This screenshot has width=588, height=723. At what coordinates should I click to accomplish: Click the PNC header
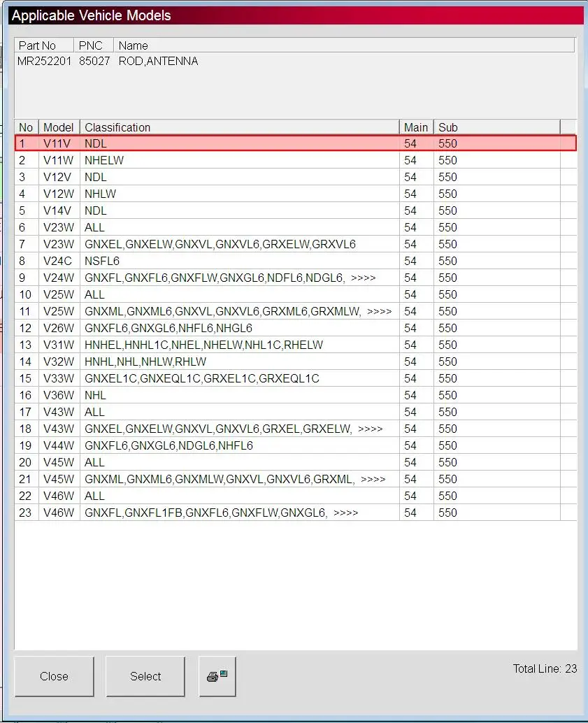94,45
